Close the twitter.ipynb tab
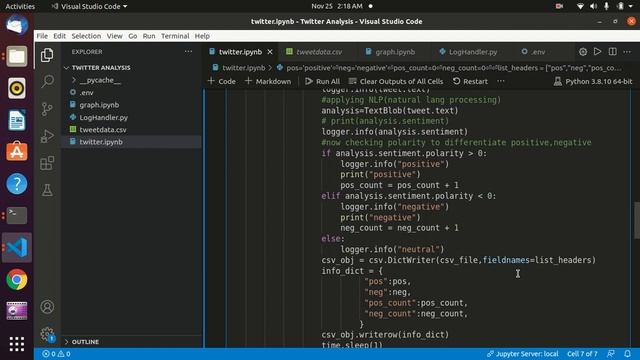Viewport: 640px width, 360px height. coord(270,52)
